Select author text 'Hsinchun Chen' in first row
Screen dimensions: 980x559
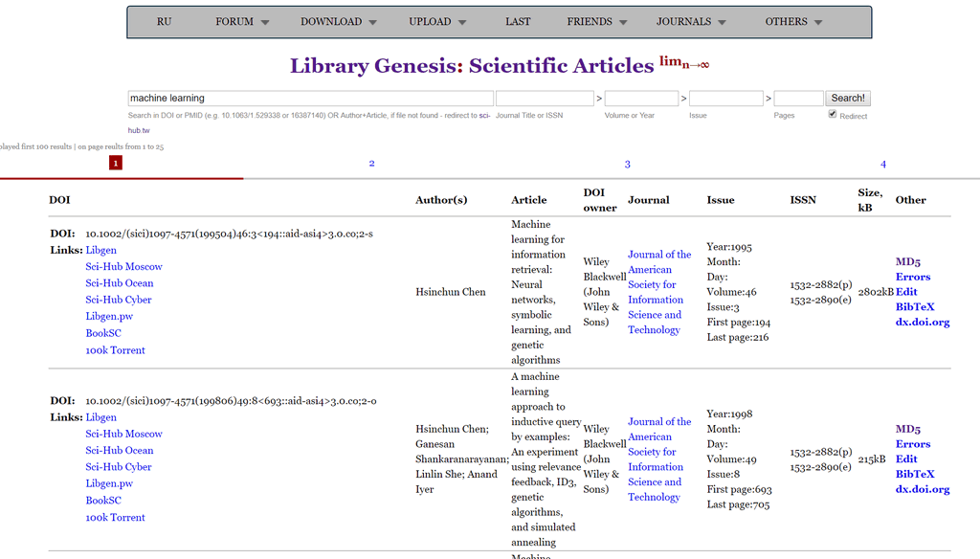pos(451,292)
